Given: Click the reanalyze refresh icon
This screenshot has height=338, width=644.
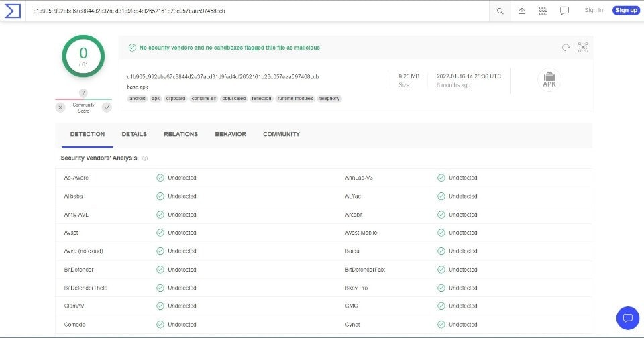Looking at the screenshot, I should click(x=566, y=48).
